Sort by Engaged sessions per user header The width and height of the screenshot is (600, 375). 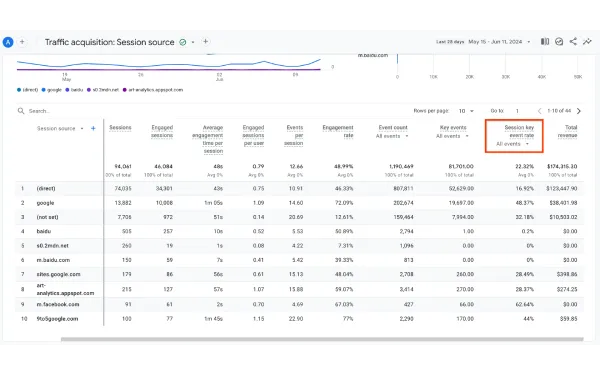pyautogui.click(x=253, y=135)
